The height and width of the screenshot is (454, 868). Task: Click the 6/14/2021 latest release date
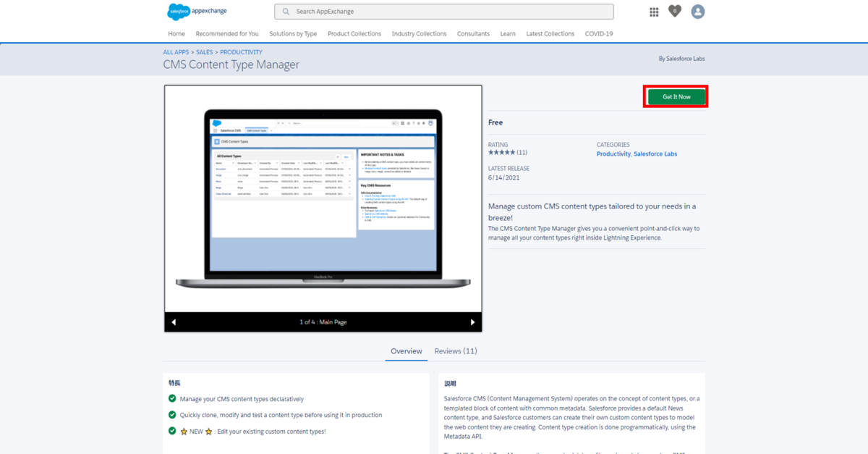pos(503,178)
